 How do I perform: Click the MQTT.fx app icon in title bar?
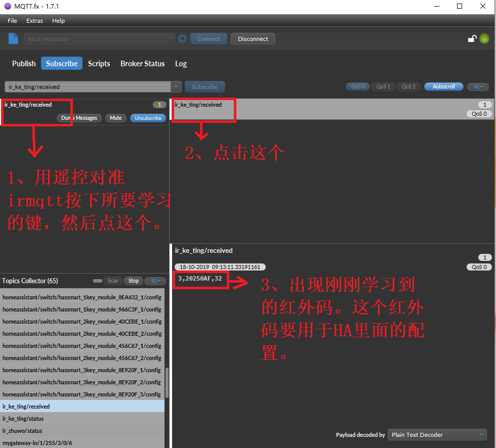[7, 6]
